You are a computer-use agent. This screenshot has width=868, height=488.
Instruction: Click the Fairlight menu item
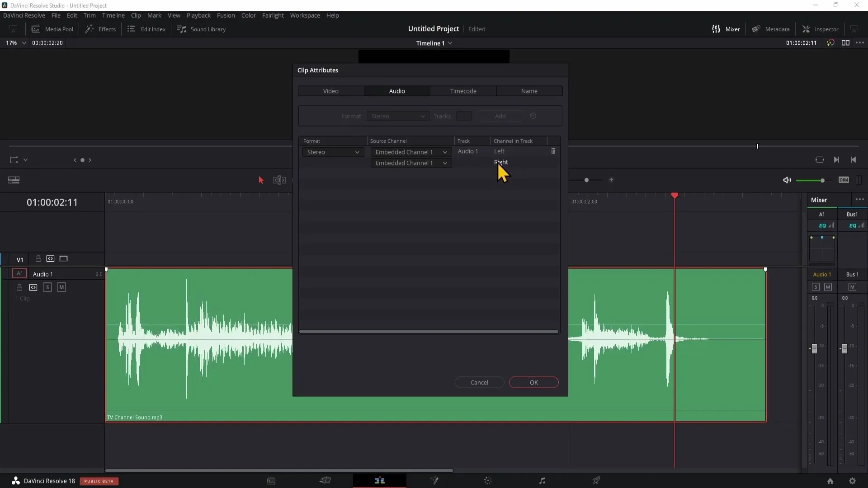coord(273,15)
